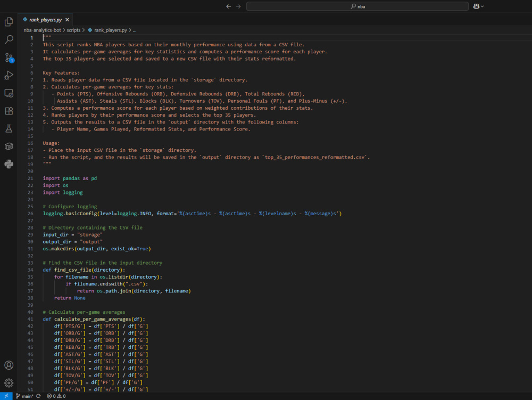Open Source Control view
The height and width of the screenshot is (400, 532).
tap(9, 58)
